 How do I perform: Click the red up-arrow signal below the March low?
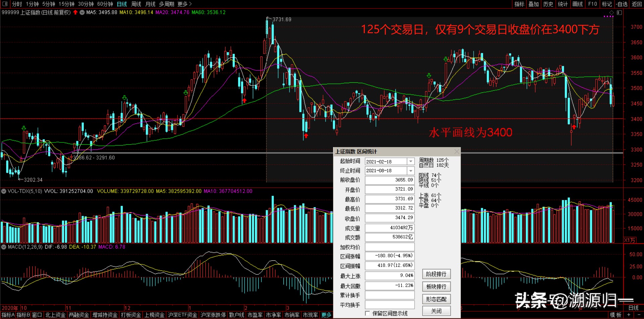click(x=306, y=136)
